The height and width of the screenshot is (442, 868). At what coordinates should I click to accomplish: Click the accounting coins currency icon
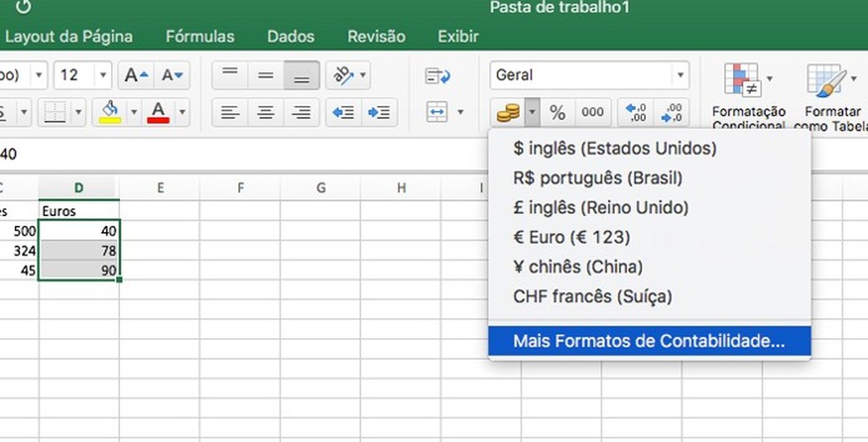coord(507,112)
